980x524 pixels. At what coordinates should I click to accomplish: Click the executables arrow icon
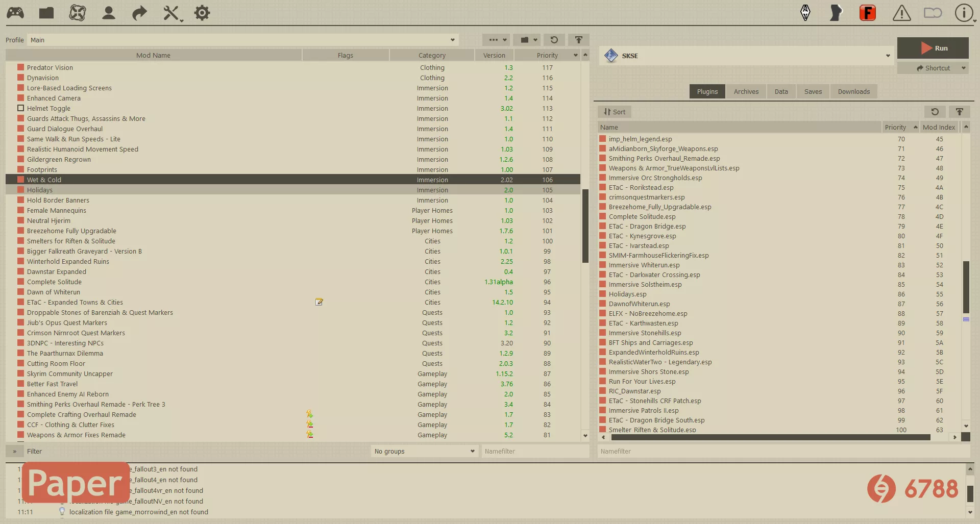[x=139, y=13]
